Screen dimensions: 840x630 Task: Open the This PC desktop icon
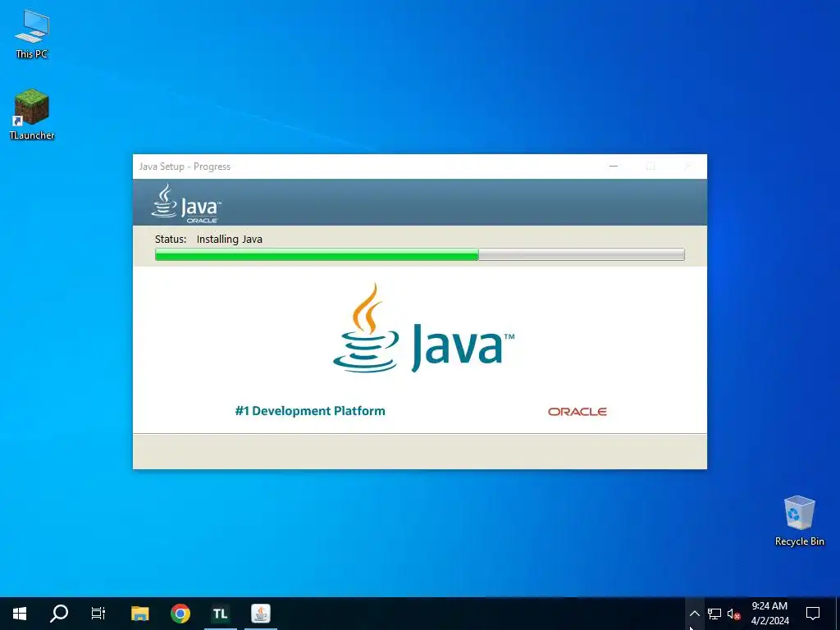(x=32, y=34)
